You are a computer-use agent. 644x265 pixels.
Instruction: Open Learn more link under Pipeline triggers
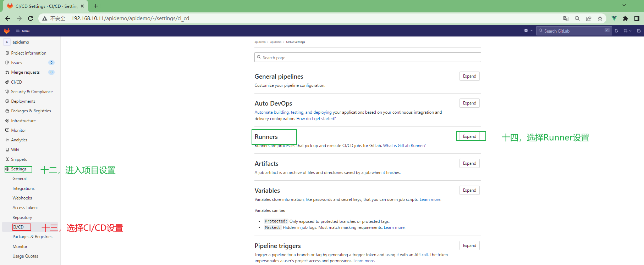(364, 261)
